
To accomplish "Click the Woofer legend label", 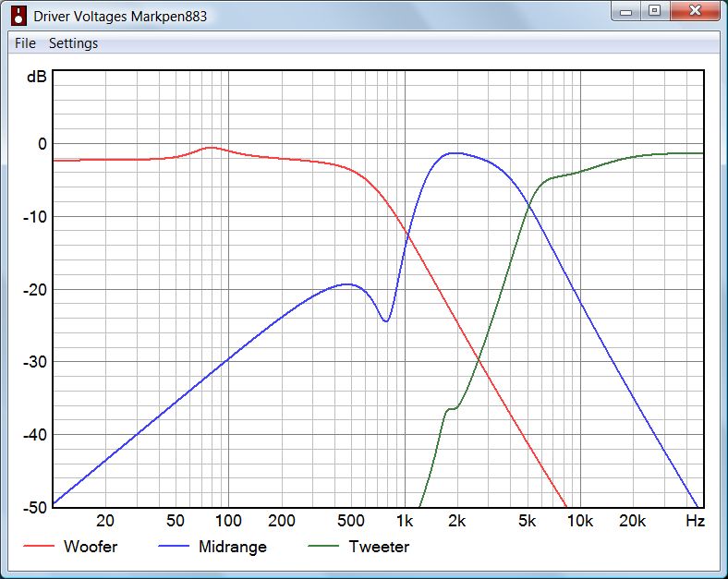I will point(91,547).
